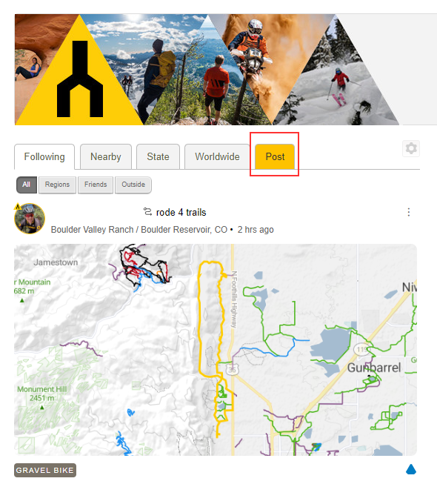Toggle the Outside filter
Screen dimensions: 437x504
point(133,185)
